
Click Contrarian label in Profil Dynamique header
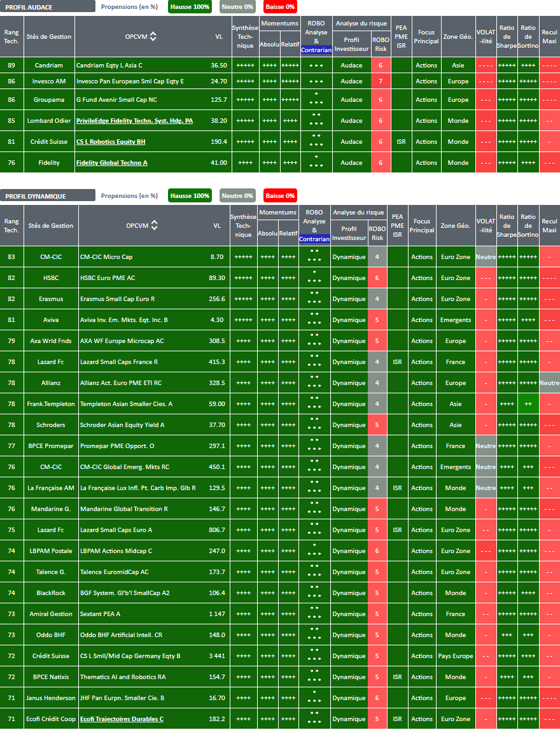click(314, 239)
